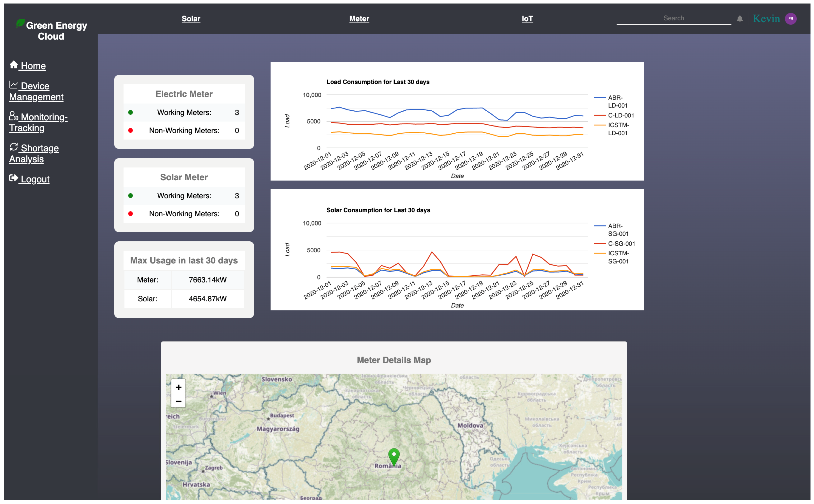Click the Wien label on map

point(220,393)
